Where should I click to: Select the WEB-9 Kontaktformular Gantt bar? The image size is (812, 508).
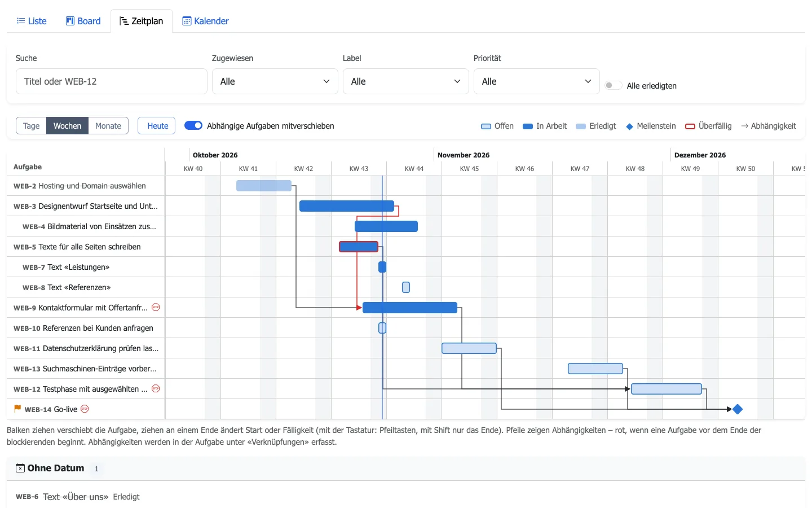point(410,308)
